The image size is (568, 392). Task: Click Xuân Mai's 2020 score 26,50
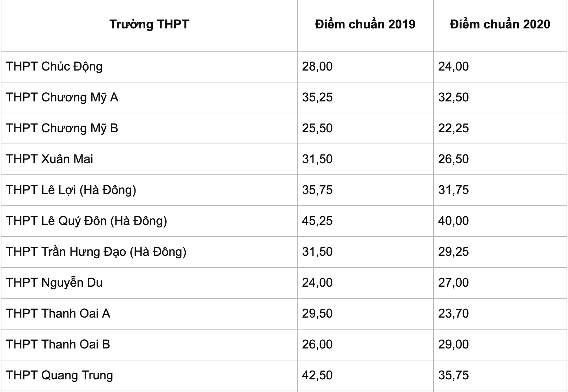[x=454, y=159]
